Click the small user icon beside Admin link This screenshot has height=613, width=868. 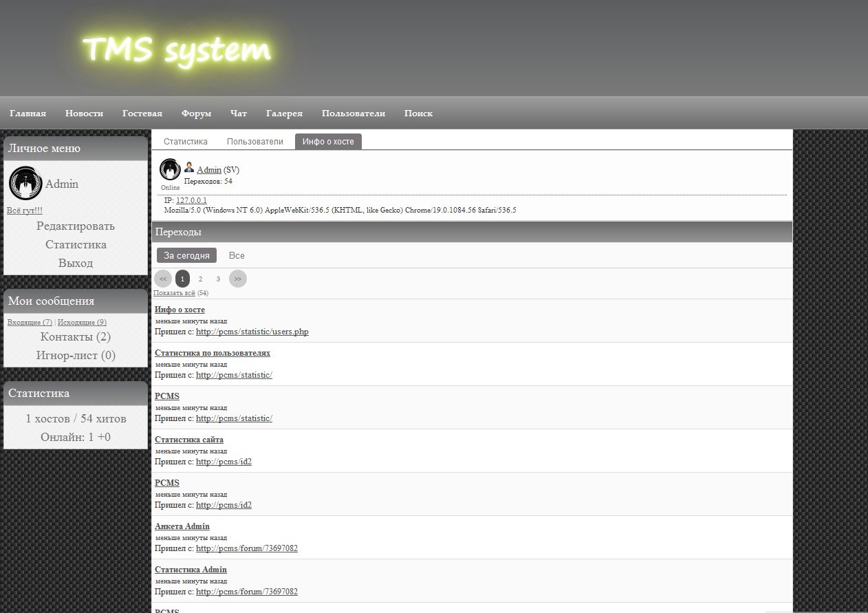[189, 168]
